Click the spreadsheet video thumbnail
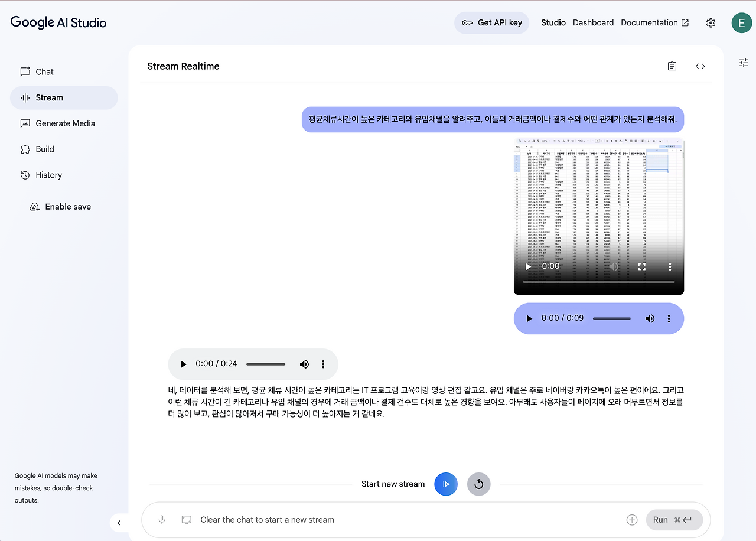Image resolution: width=756 pixels, height=541 pixels. 599,217
